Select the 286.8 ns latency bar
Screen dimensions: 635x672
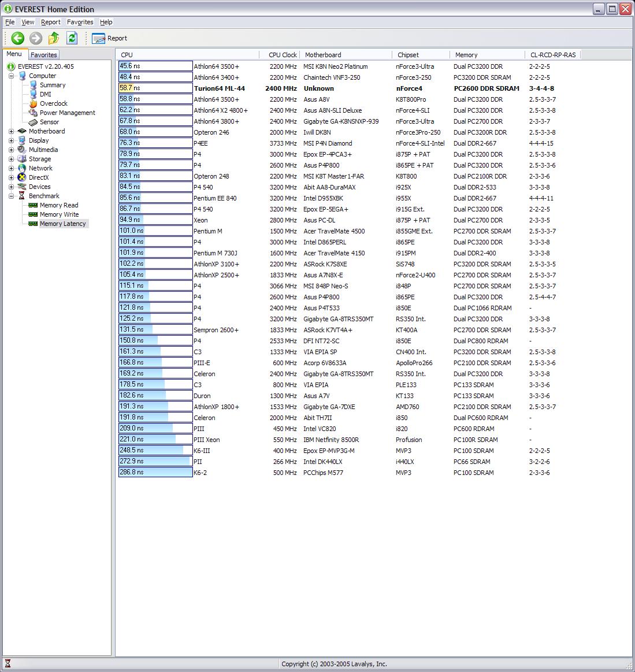coord(155,472)
